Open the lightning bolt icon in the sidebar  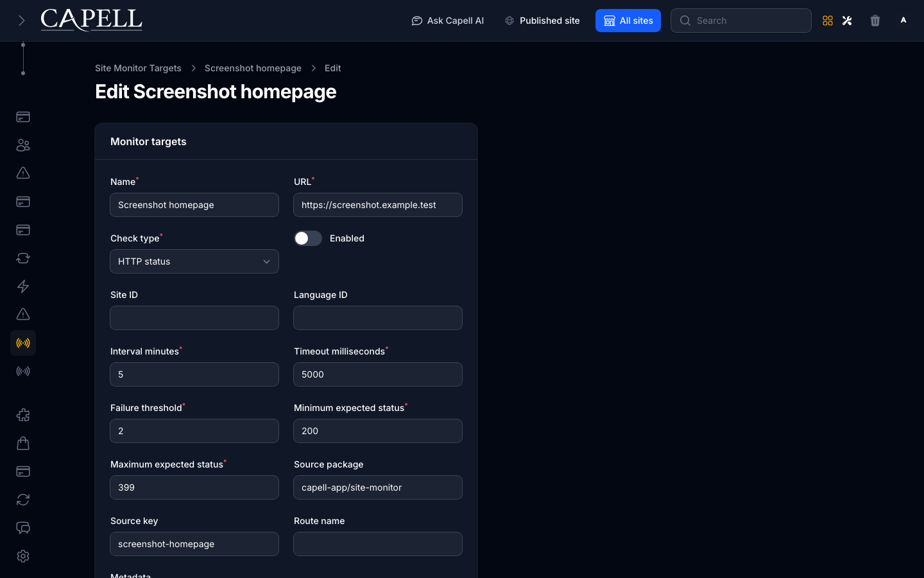click(x=23, y=286)
